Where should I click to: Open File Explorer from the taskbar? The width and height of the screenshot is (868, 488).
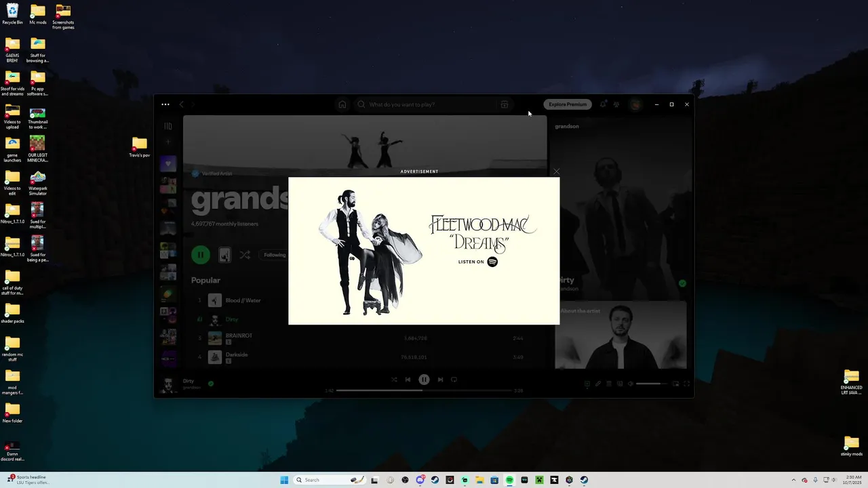(479, 480)
